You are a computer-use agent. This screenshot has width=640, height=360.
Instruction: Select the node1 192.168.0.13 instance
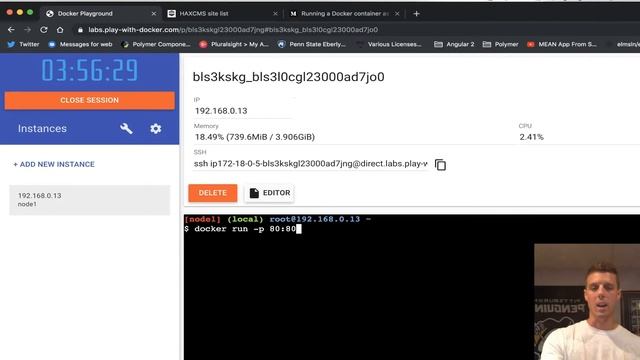89,200
